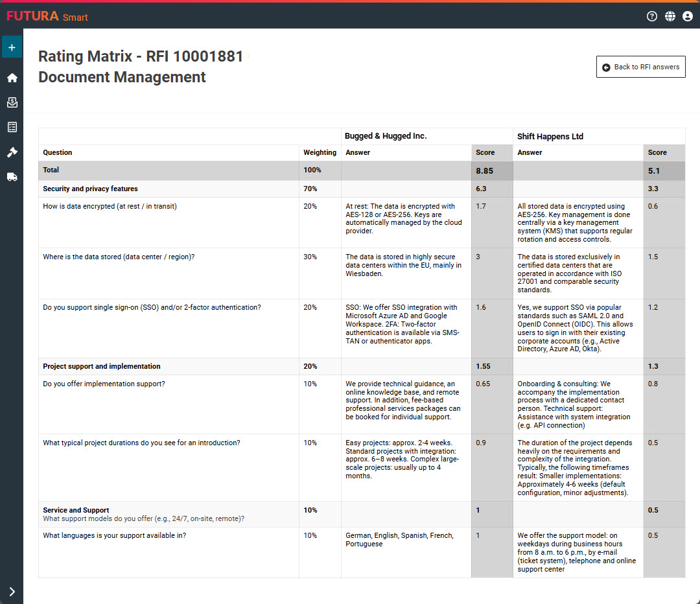Click Back to RFI answers button
700x604 pixels.
pos(640,67)
